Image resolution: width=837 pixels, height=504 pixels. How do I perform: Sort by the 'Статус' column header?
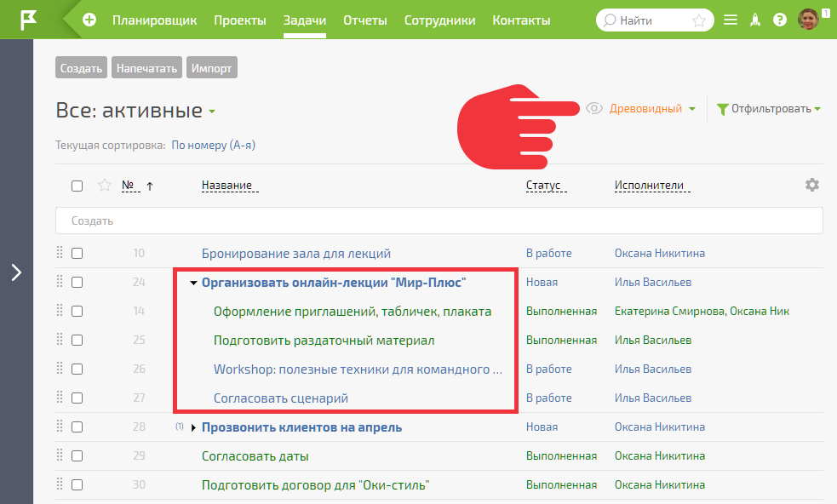[x=543, y=186]
